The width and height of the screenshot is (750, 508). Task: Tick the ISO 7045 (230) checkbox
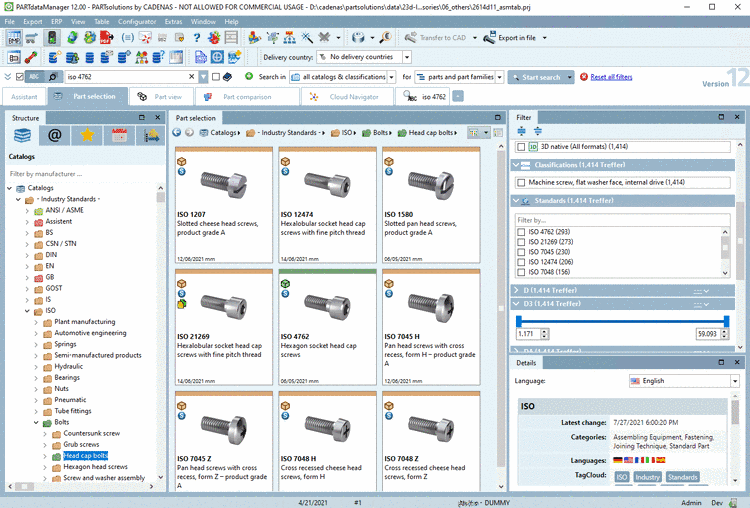pos(521,252)
